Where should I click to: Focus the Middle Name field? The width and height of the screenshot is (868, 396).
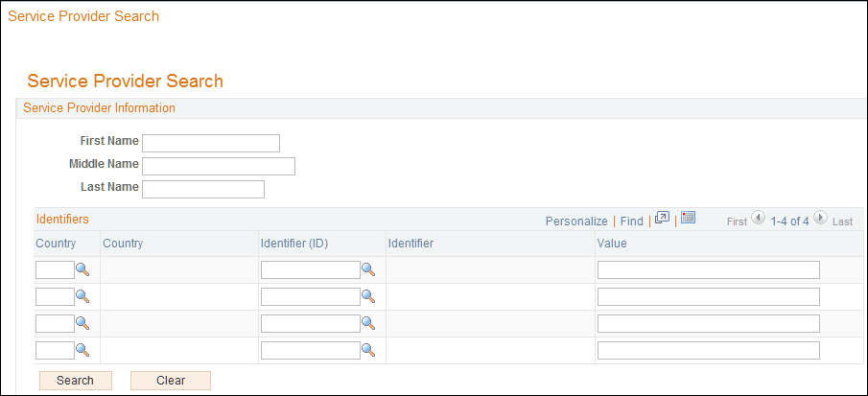219,167
